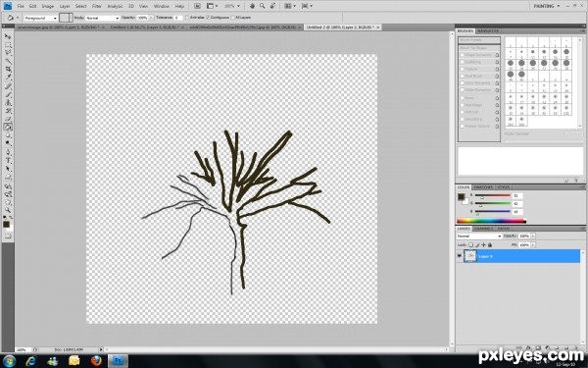Click the Layer 2 thumbnail

pyautogui.click(x=469, y=256)
